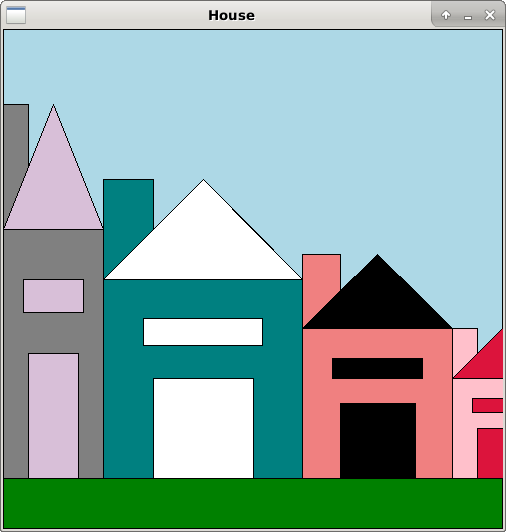Click the lavender window on gray house
The image size is (506, 532).
click(x=53, y=296)
